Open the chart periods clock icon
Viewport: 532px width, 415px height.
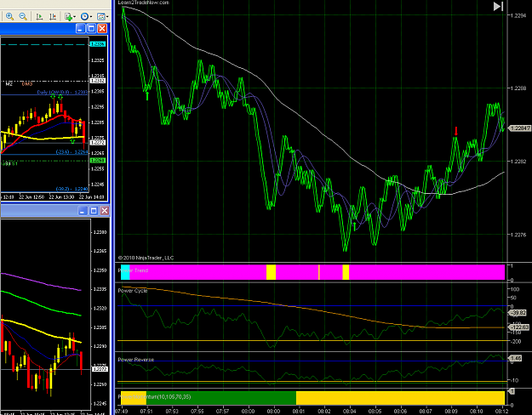point(84,16)
